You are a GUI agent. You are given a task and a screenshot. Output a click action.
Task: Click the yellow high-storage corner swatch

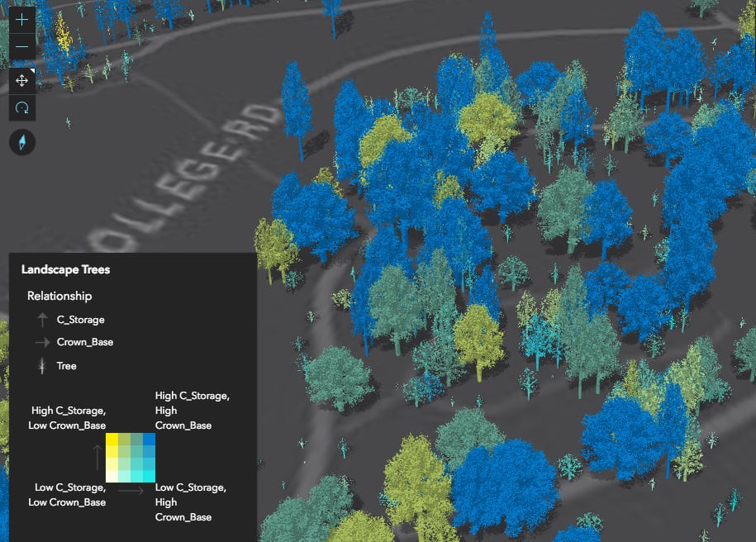[112, 440]
